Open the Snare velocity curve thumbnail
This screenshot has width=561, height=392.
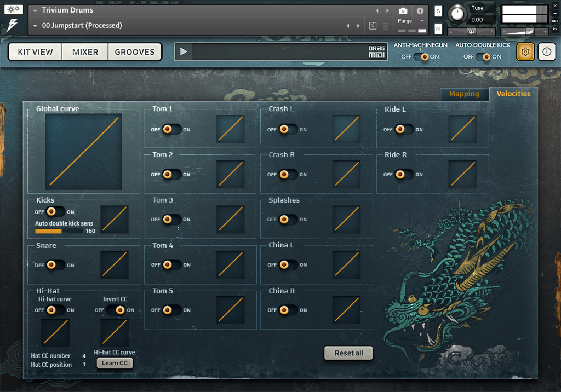[x=114, y=264]
